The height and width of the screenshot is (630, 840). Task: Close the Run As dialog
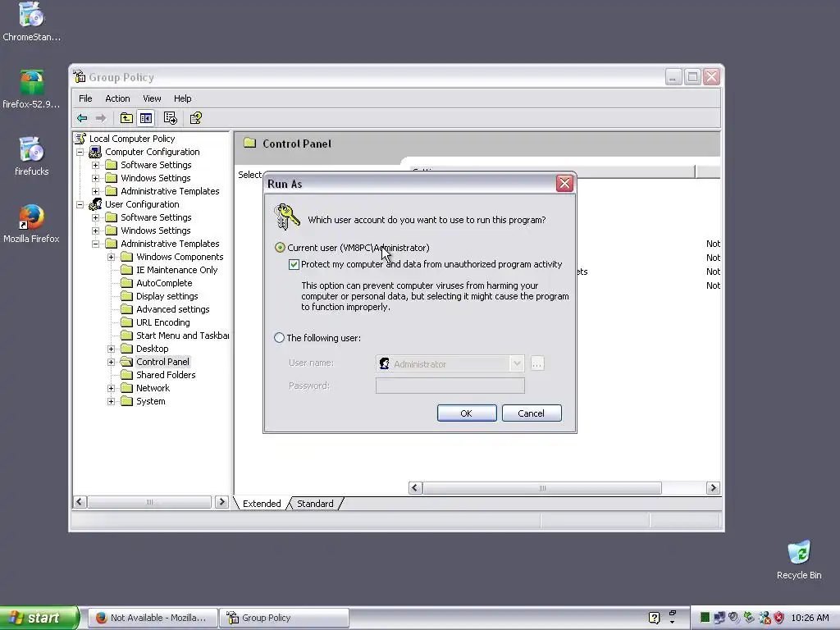click(564, 184)
